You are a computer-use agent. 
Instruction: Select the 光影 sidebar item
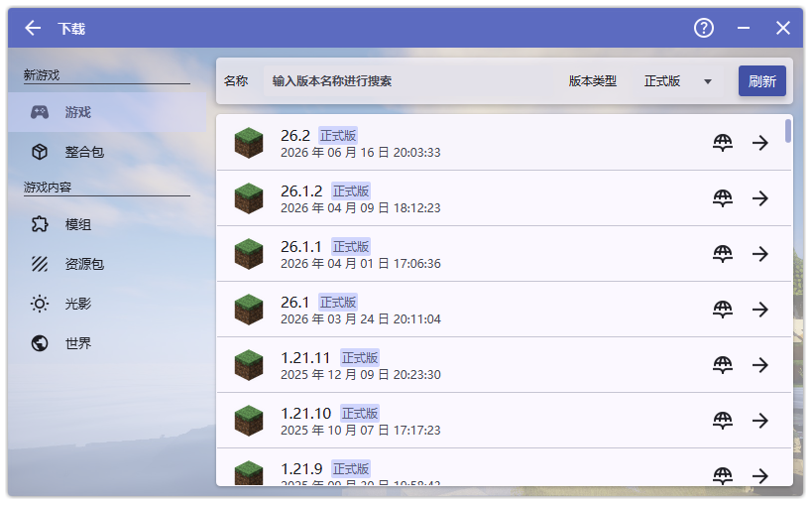tap(107, 304)
